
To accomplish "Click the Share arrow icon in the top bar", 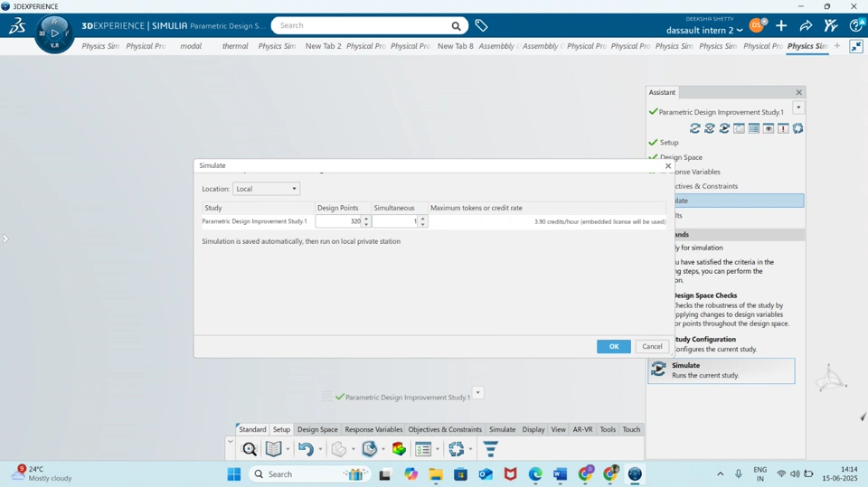I will [x=806, y=25].
